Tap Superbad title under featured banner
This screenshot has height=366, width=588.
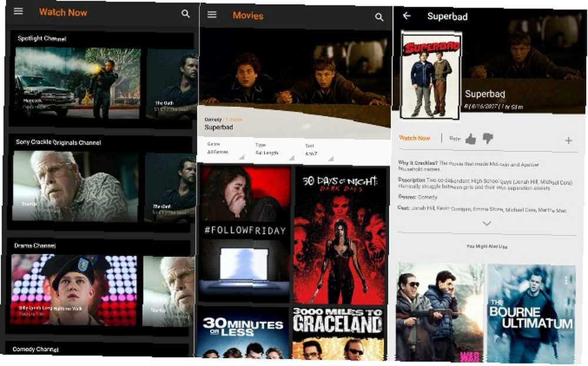tap(219, 127)
